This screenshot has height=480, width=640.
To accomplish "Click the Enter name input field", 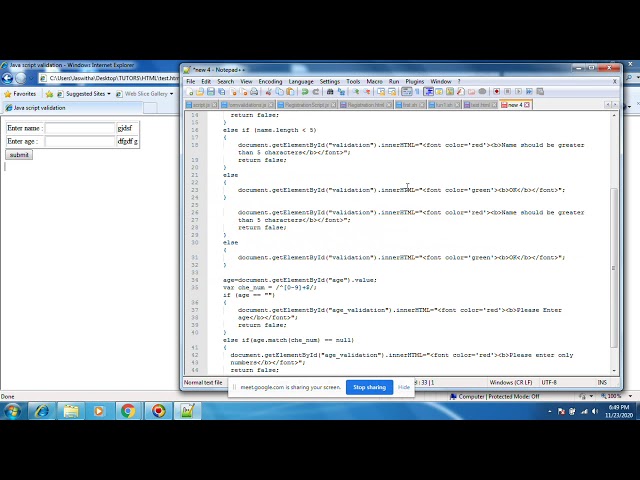I will [x=80, y=128].
